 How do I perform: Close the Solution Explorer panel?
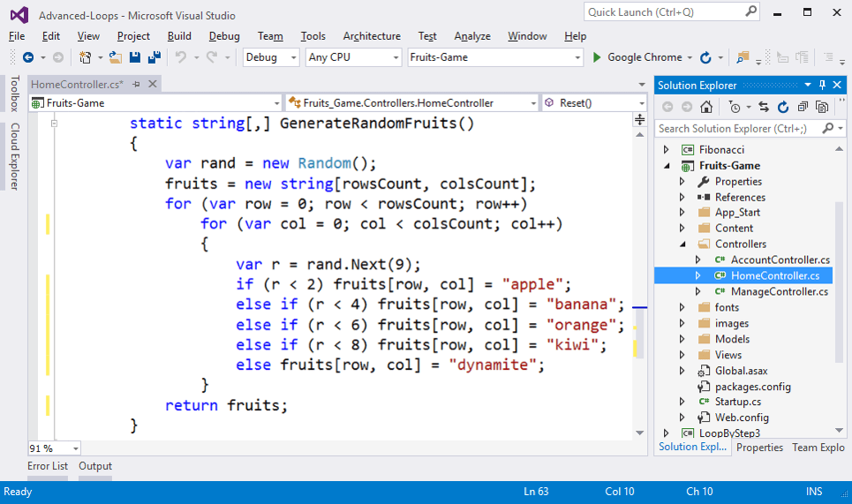[x=837, y=85]
